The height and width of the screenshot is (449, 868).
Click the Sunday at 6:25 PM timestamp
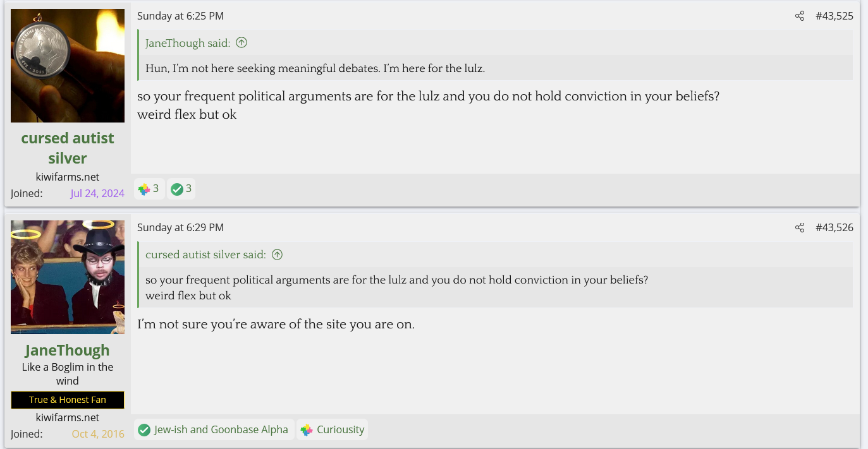[180, 16]
